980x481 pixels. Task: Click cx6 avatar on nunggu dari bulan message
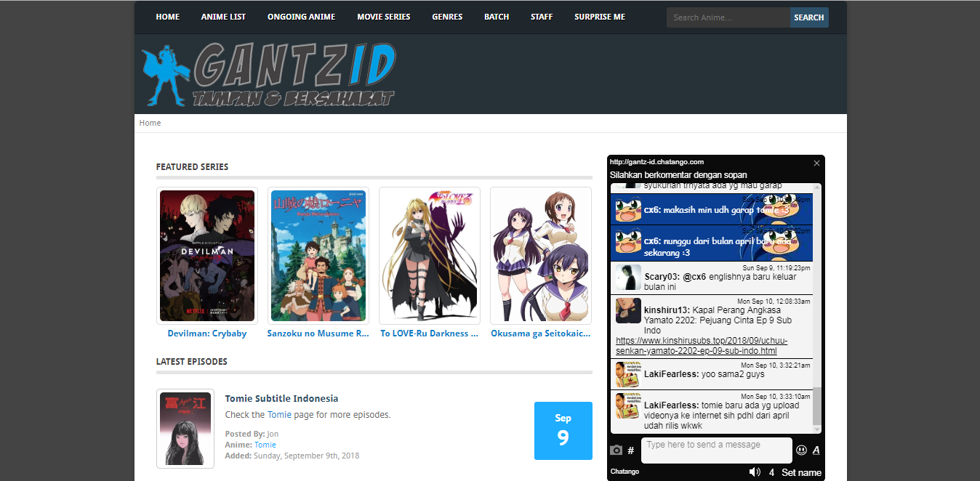[628, 241]
